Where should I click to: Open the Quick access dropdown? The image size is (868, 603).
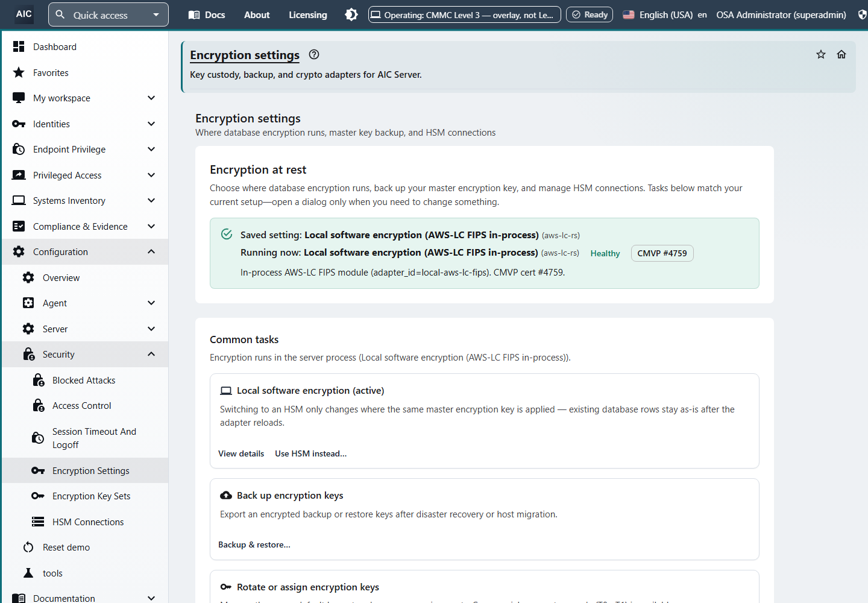(108, 14)
